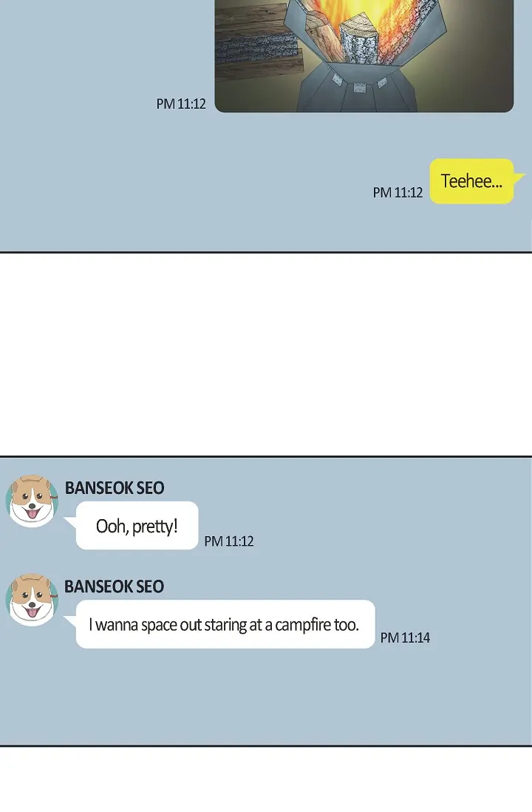Click the pointed tail of the Teehee bubble
Viewport: 532px width, 812px height.
(519, 178)
